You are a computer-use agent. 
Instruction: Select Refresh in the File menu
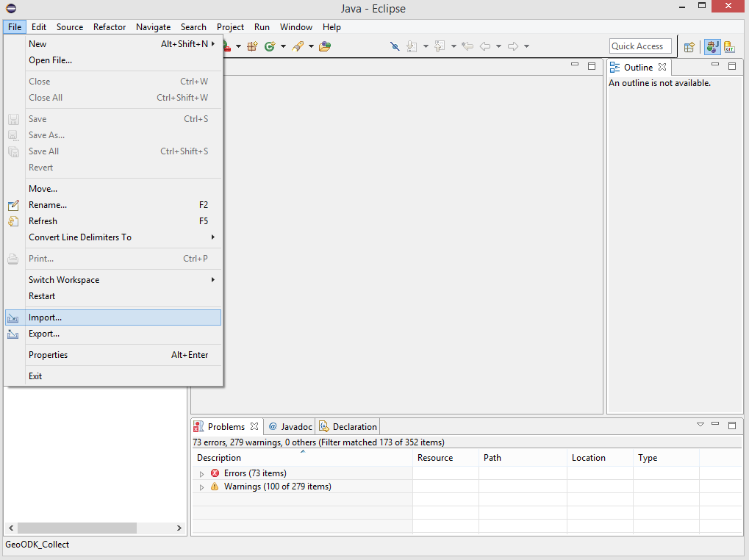(x=113, y=221)
